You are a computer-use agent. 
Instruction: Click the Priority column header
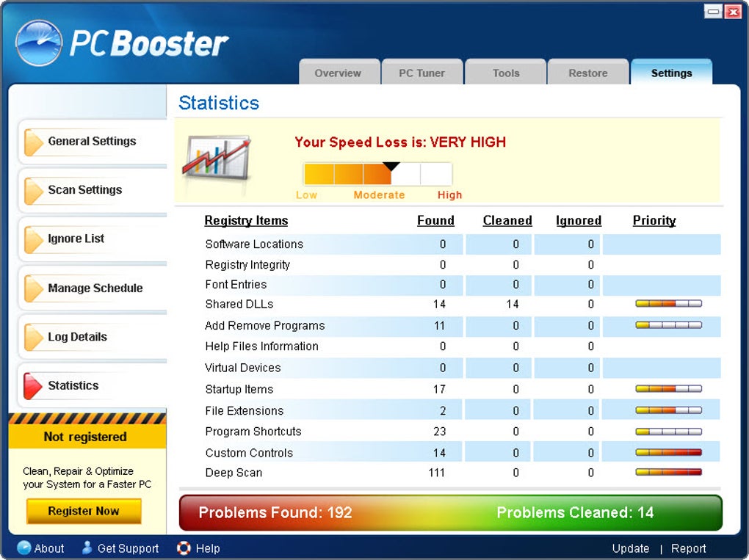tap(654, 221)
